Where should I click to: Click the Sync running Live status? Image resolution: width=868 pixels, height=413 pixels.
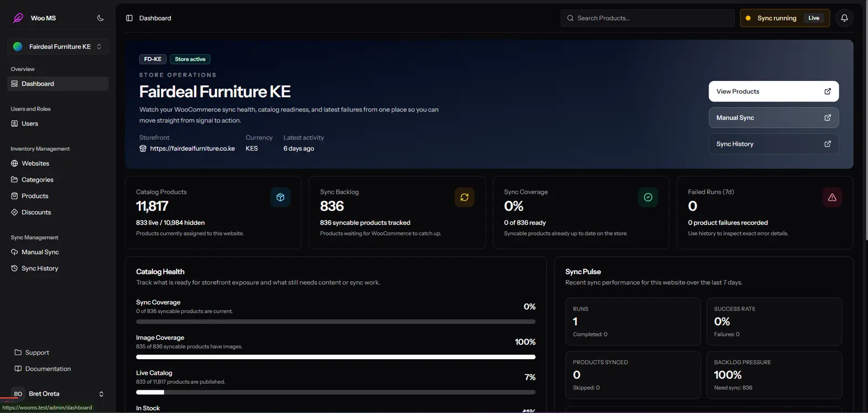point(784,18)
